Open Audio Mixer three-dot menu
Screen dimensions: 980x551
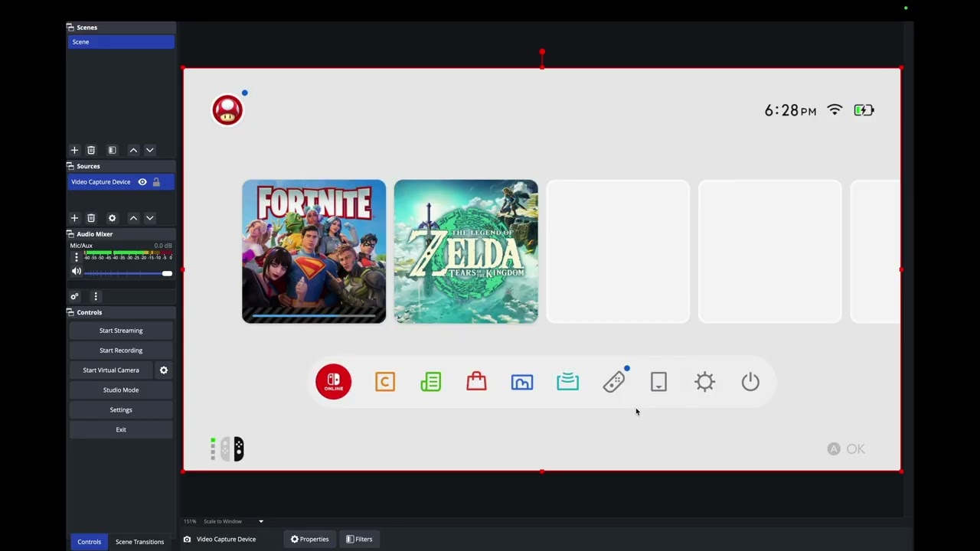96,296
